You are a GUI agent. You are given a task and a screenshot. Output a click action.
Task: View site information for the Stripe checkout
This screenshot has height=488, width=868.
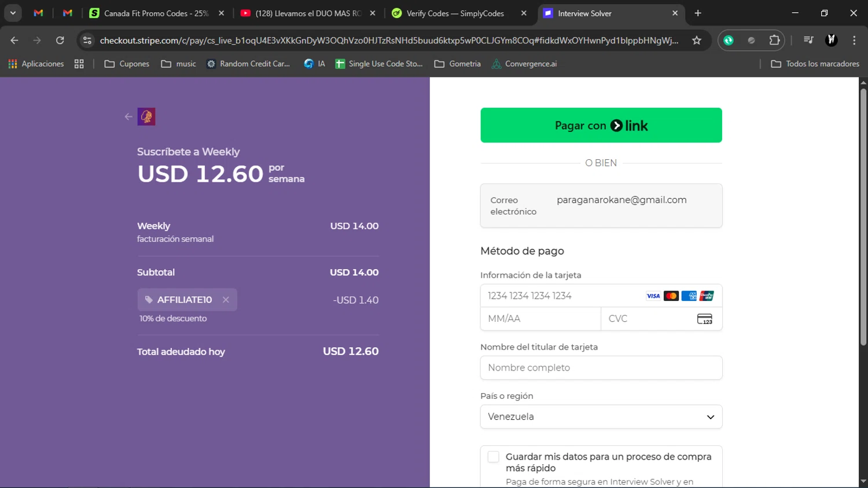87,40
